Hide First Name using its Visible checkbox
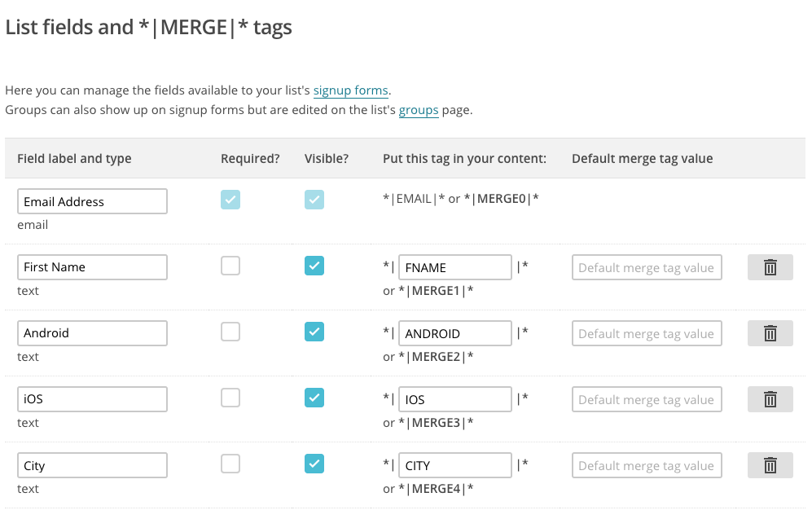 [314, 266]
